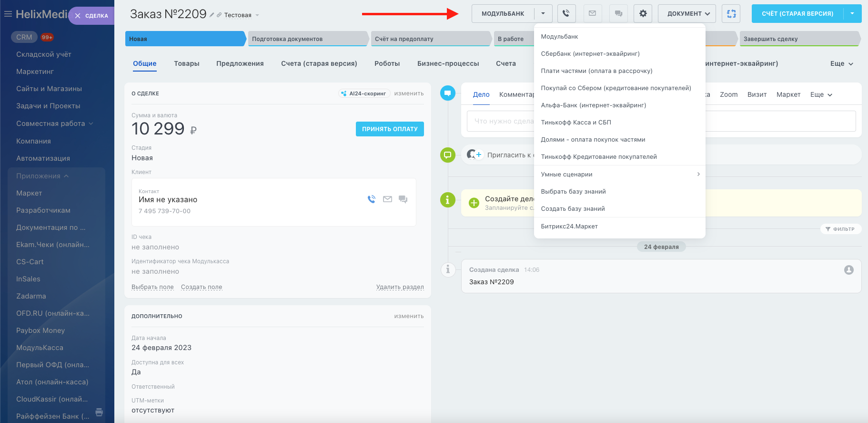Click the СЧЁТ (СТАРАЯ ВЕРСИЯ) button

797,13
